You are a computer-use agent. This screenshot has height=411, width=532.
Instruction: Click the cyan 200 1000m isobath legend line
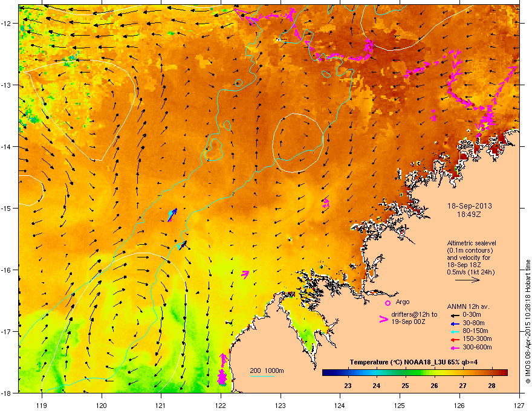[262, 376]
